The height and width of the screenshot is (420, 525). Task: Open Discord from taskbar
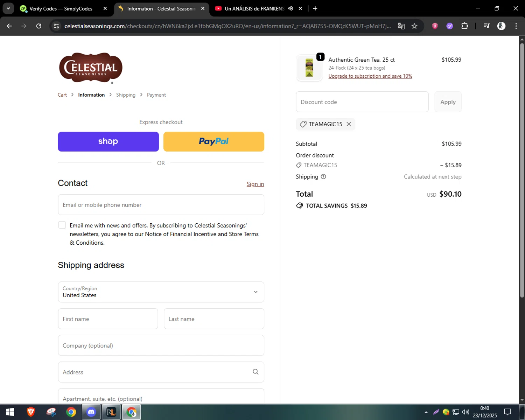[91, 412]
